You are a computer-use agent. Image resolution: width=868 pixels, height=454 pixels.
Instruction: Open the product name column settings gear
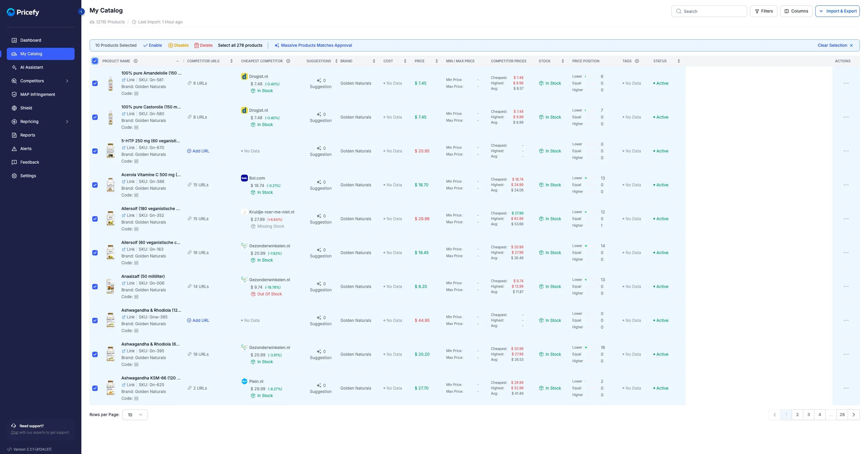point(136,61)
